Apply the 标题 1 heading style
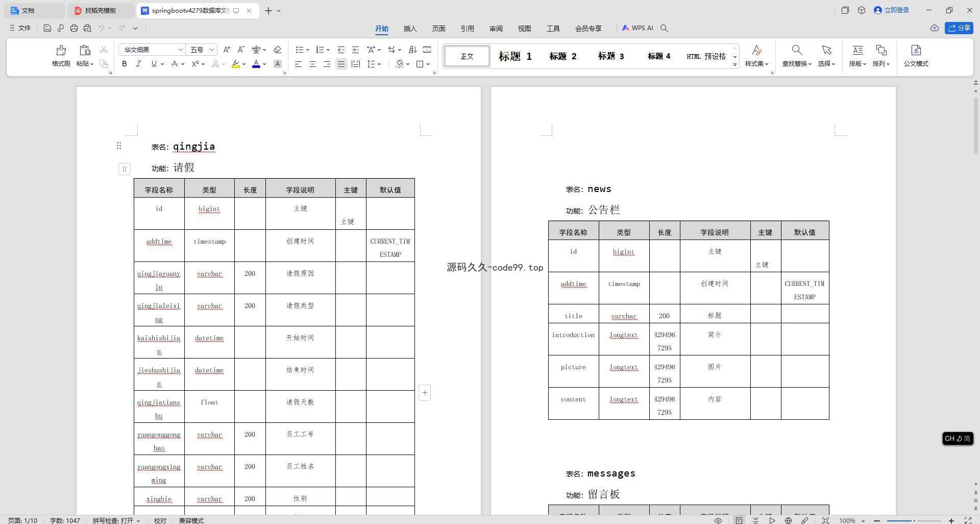 coord(514,56)
